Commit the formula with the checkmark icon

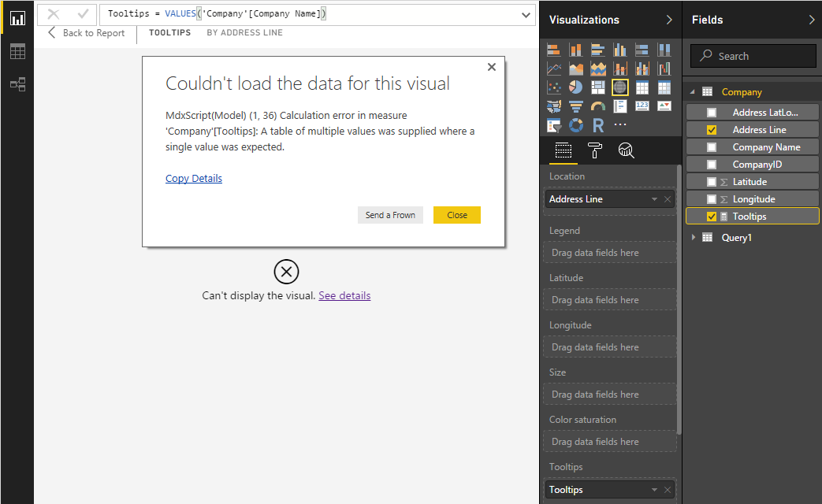coord(83,14)
